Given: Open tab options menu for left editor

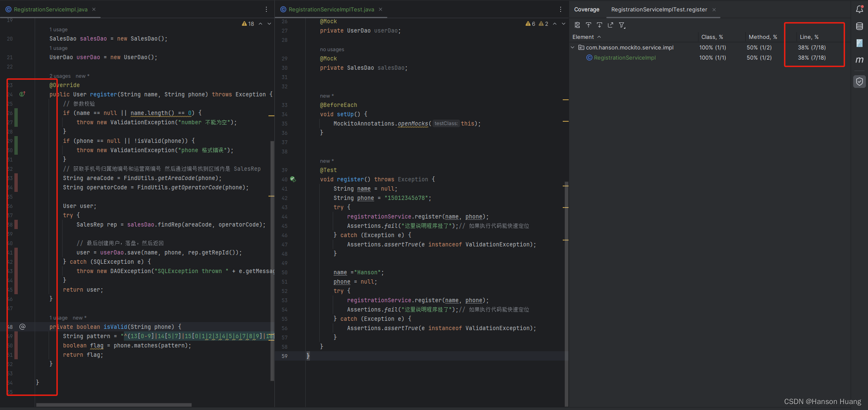Looking at the screenshot, I should (266, 9).
